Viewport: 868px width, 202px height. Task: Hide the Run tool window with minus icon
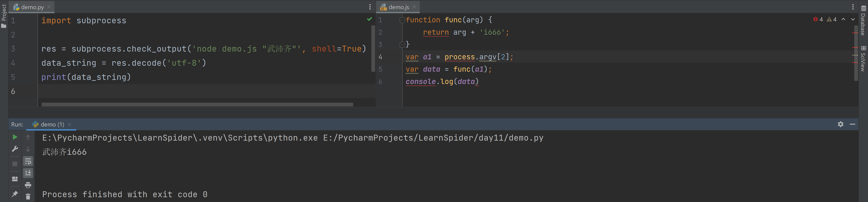[x=852, y=124]
